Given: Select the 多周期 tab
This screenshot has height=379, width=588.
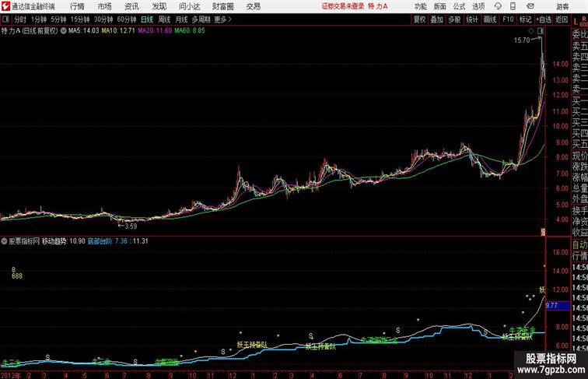Looking at the screenshot, I should 201,19.
